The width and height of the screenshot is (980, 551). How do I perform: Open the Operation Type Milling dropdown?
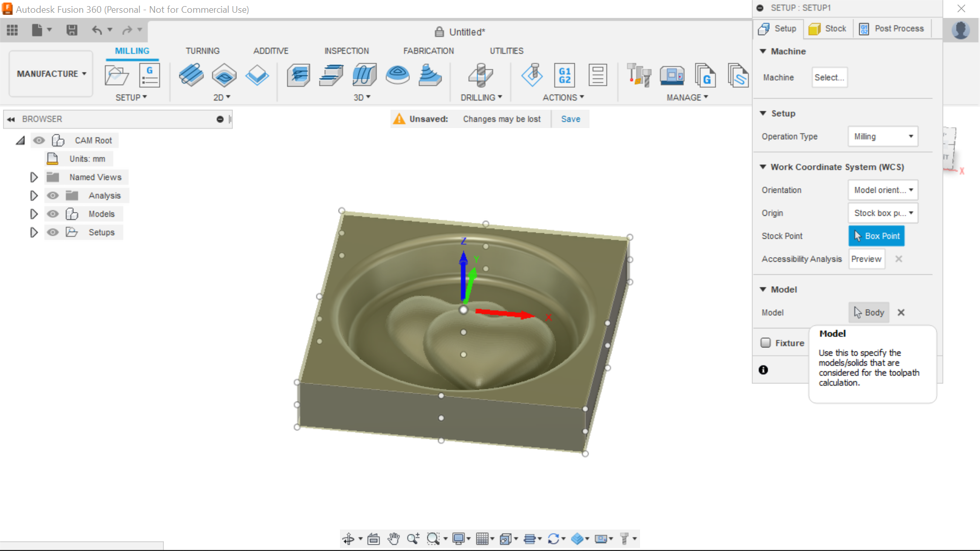pyautogui.click(x=883, y=136)
